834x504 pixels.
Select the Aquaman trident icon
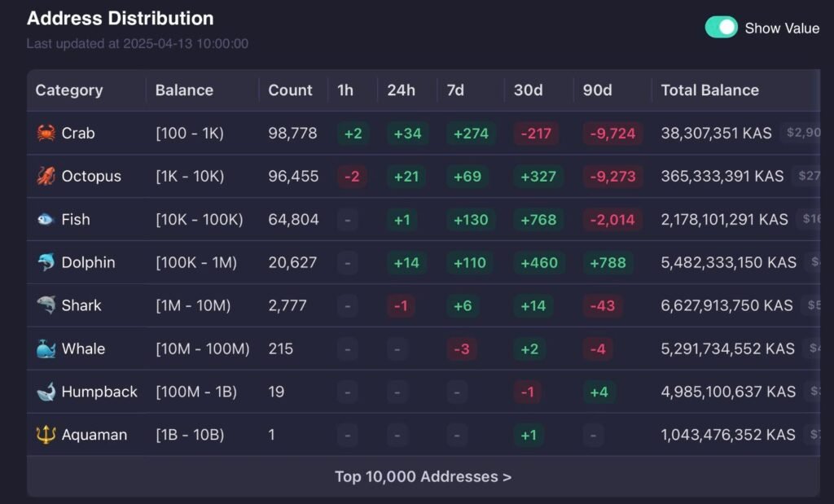[x=46, y=435]
